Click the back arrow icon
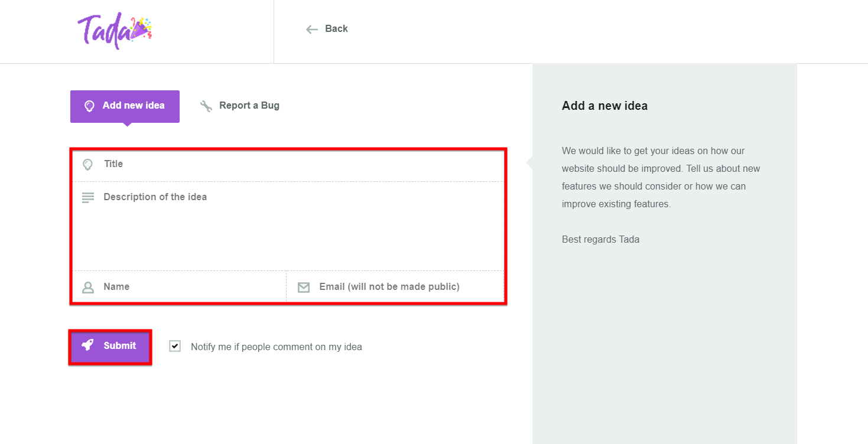The width and height of the screenshot is (868, 444). pyautogui.click(x=312, y=29)
